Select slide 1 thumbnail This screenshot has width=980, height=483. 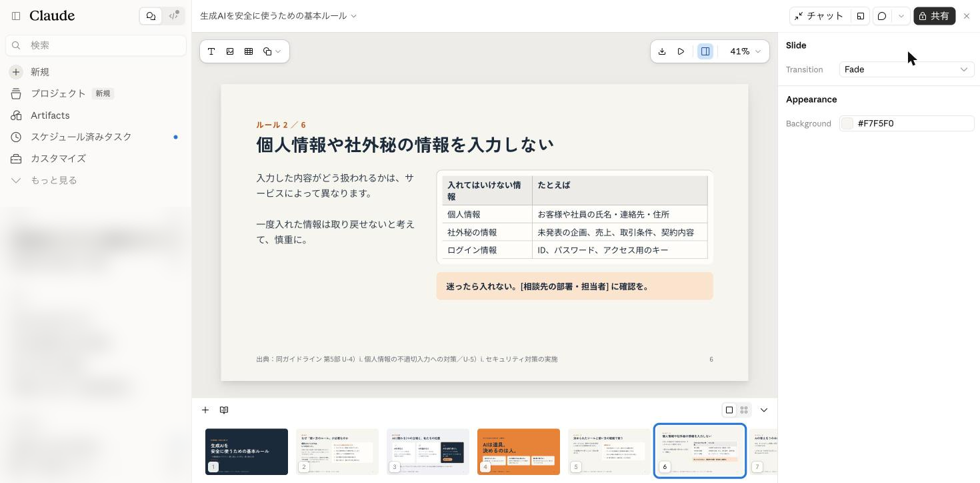pos(247,452)
